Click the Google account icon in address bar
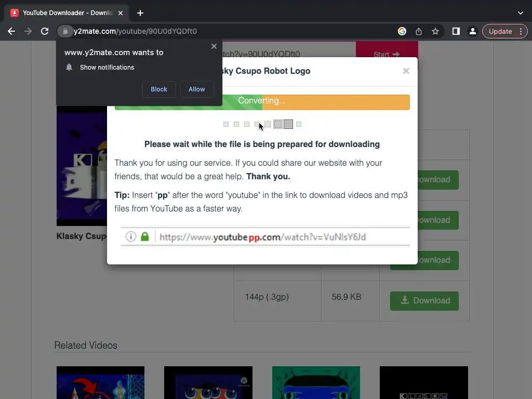 (402, 31)
